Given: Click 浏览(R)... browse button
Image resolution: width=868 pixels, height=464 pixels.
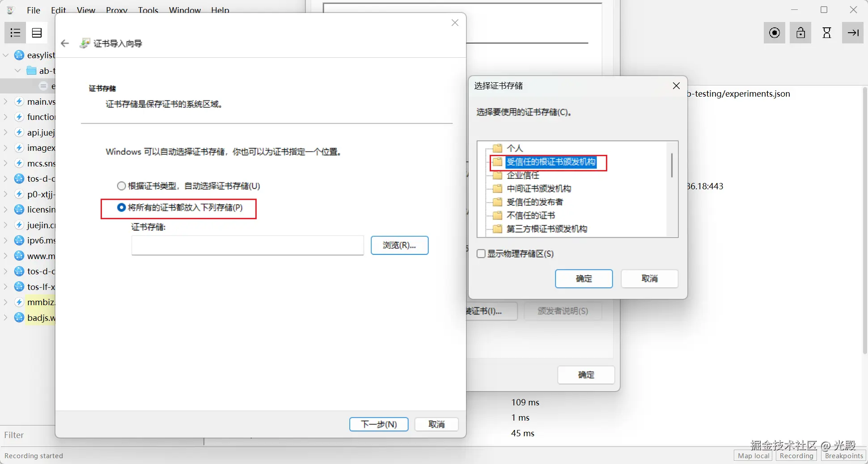Looking at the screenshot, I should [399, 245].
